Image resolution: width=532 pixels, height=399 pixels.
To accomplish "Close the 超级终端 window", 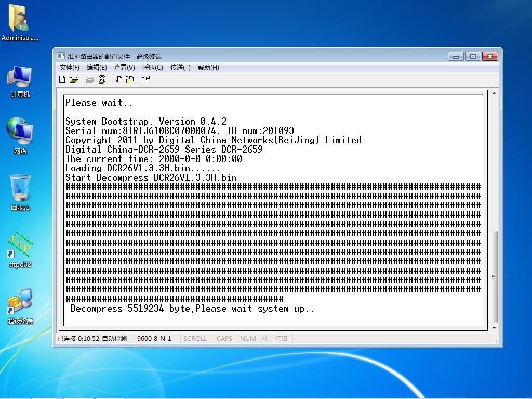I will coord(490,56).
